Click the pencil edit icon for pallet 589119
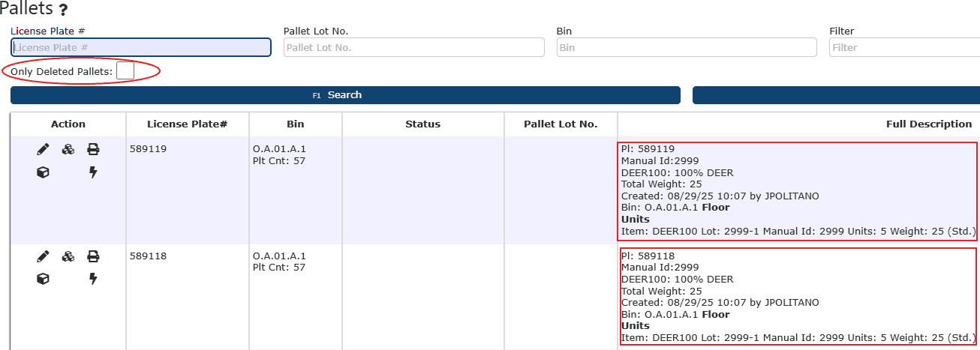The height and width of the screenshot is (350, 980). coord(43,149)
